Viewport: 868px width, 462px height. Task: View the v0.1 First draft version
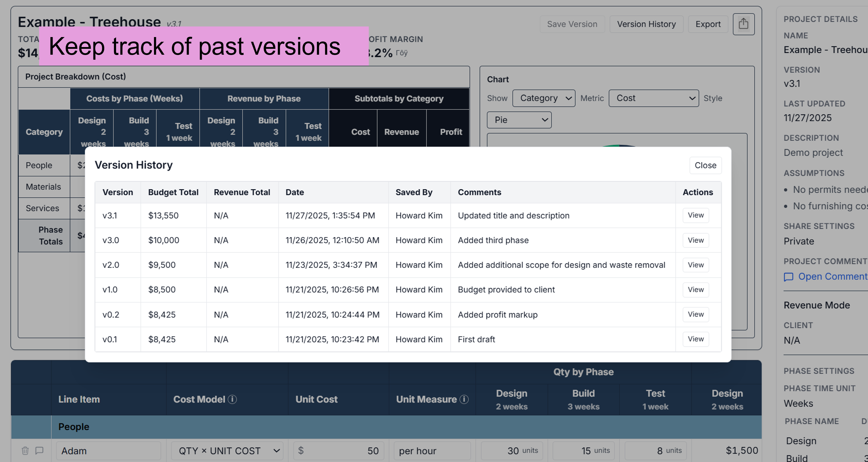click(696, 339)
